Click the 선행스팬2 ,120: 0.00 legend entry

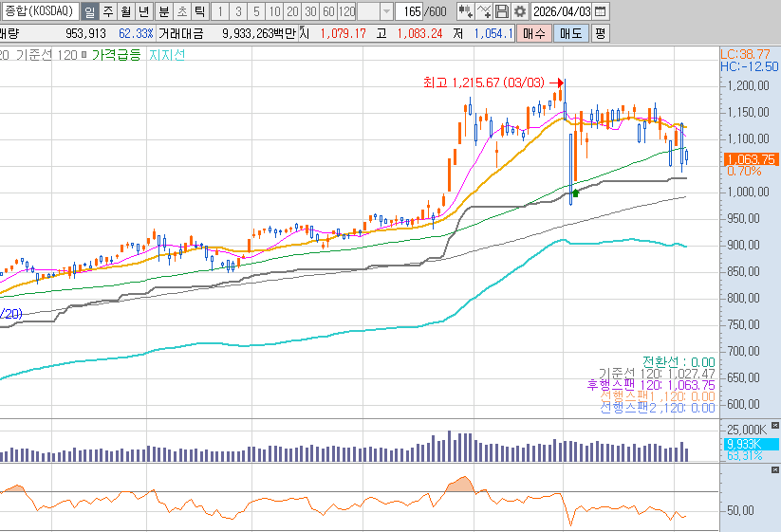(x=658, y=408)
